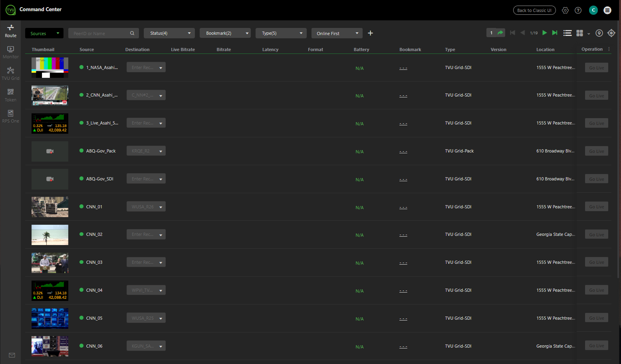621x364 pixels.
Task: Click 610 Broadway location for ABQ-Gov_SDI
Action: pos(555,179)
